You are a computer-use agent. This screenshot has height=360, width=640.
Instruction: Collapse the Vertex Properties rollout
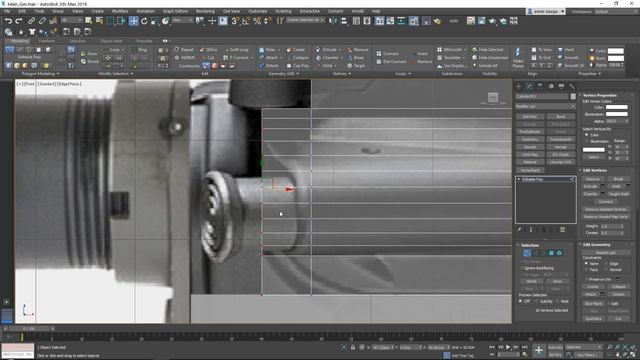tap(580, 95)
